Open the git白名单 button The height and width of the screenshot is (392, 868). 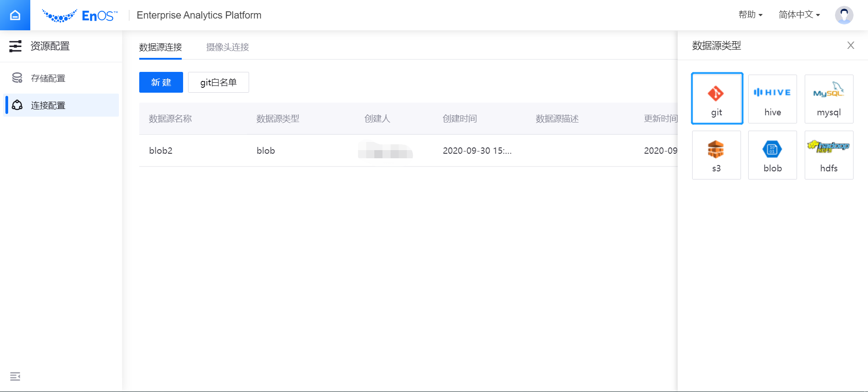click(x=218, y=82)
